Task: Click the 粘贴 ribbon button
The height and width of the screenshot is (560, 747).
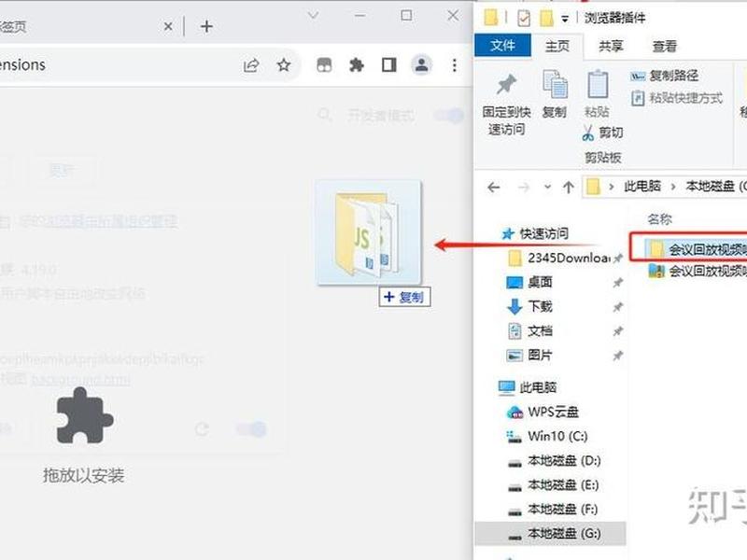Action: 597,94
